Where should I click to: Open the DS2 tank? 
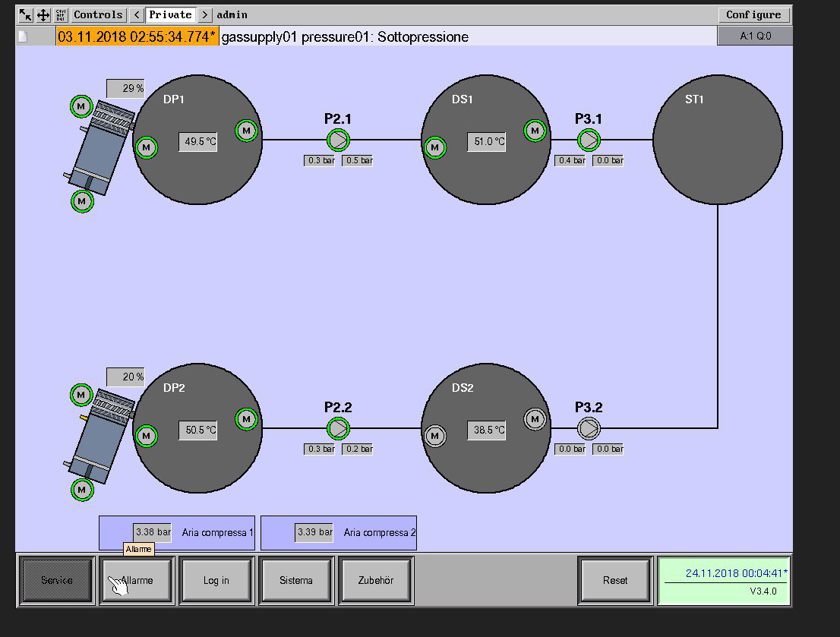tap(486, 428)
